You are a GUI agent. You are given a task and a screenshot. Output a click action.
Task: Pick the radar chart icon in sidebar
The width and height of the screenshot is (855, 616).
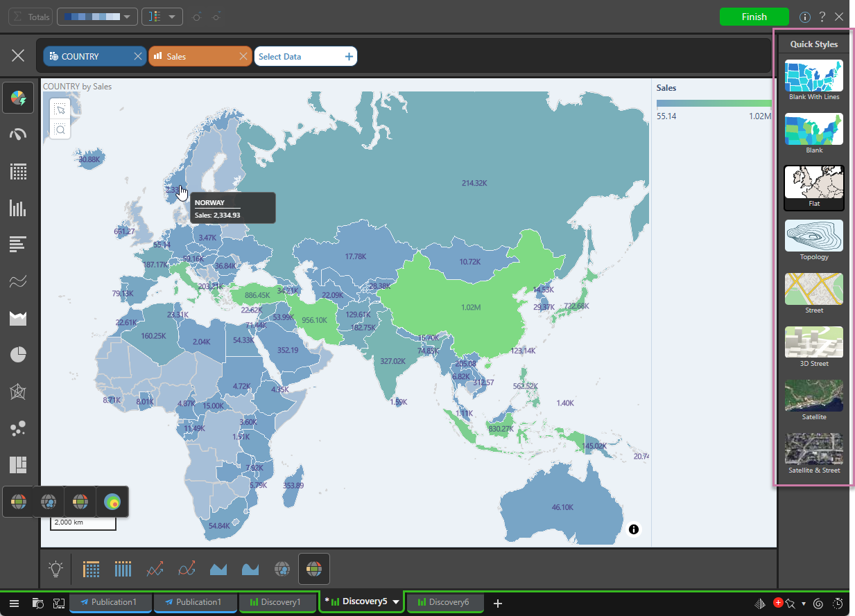tap(19, 391)
